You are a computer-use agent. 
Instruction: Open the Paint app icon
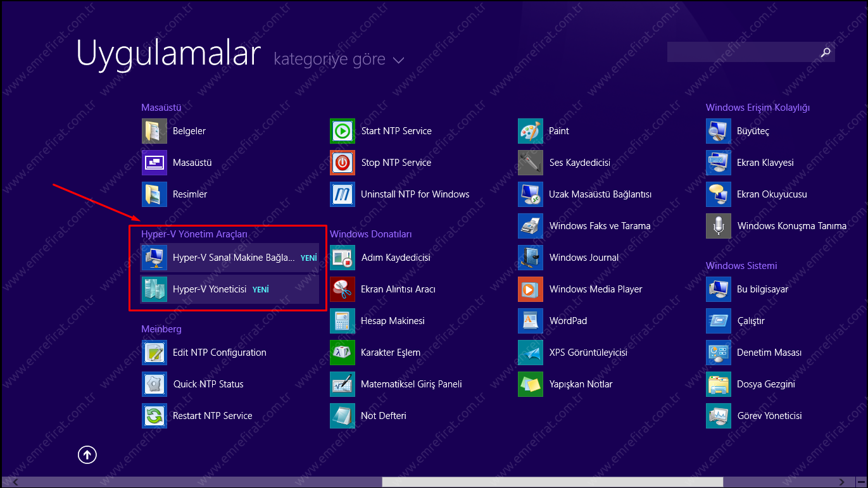point(531,131)
